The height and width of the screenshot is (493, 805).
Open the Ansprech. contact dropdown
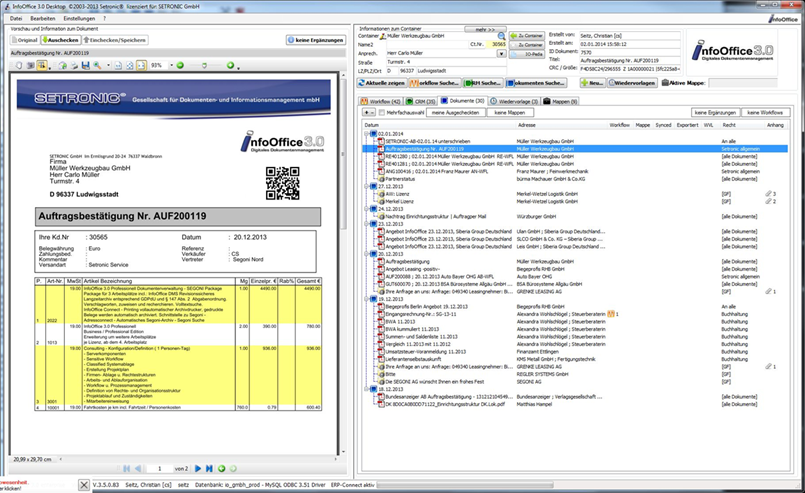(502, 53)
